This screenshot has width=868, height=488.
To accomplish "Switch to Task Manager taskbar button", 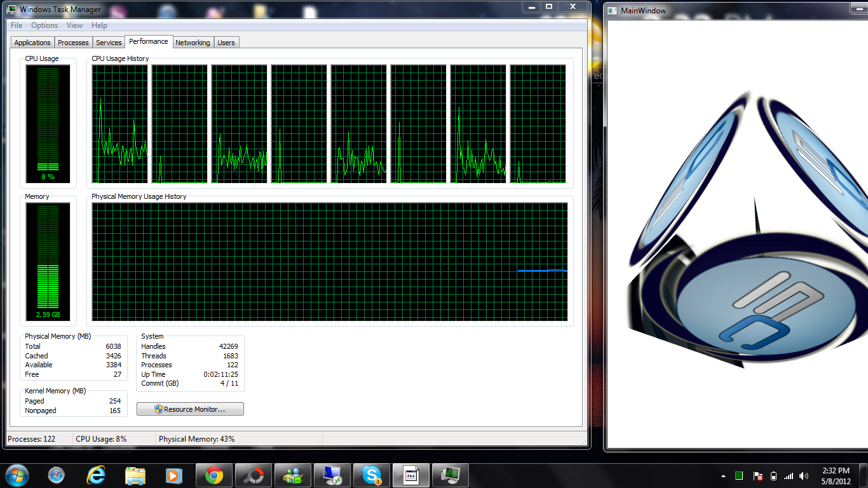I will tap(451, 475).
